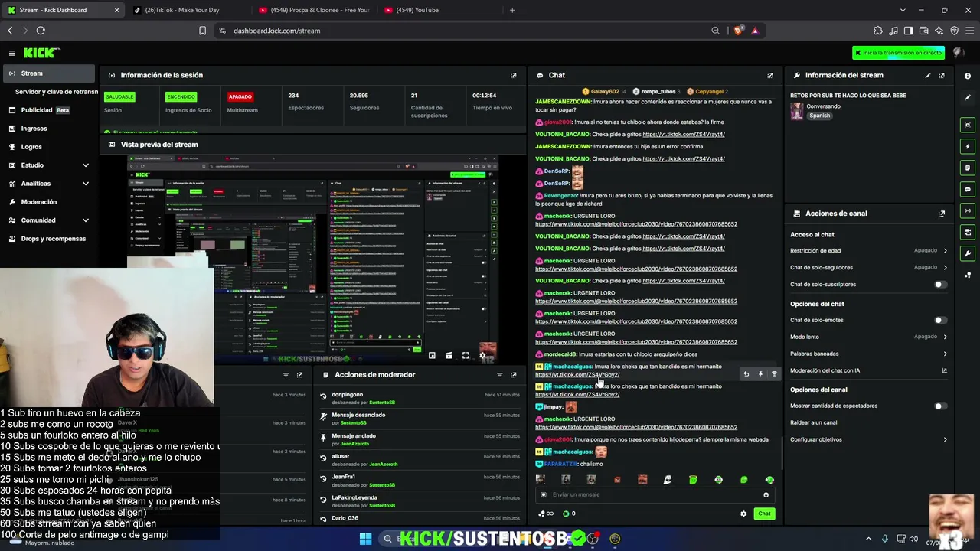Pop out the Acciones de canal panel
Viewport: 980px width, 551px height.
click(x=942, y=214)
